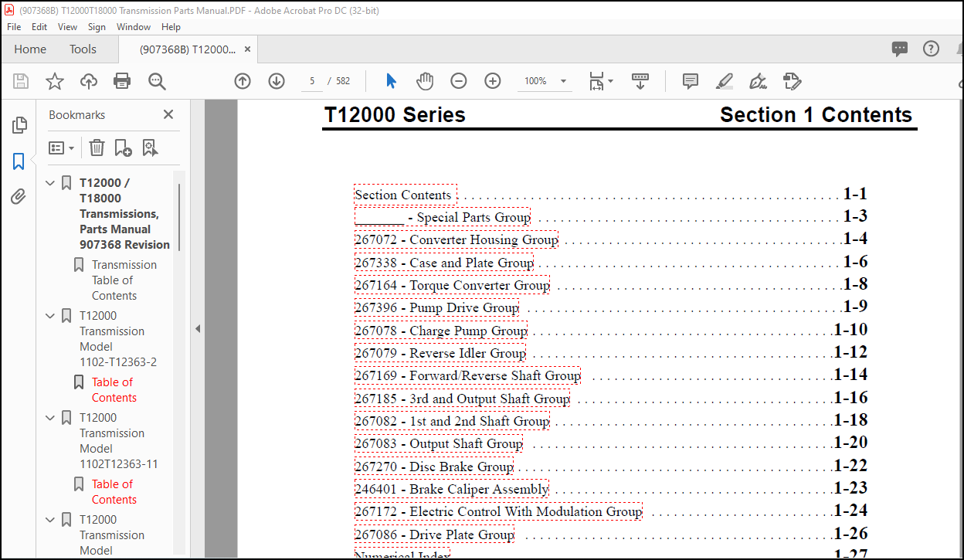964x560 pixels.
Task: Zoom out with minus button
Action: click(x=459, y=81)
